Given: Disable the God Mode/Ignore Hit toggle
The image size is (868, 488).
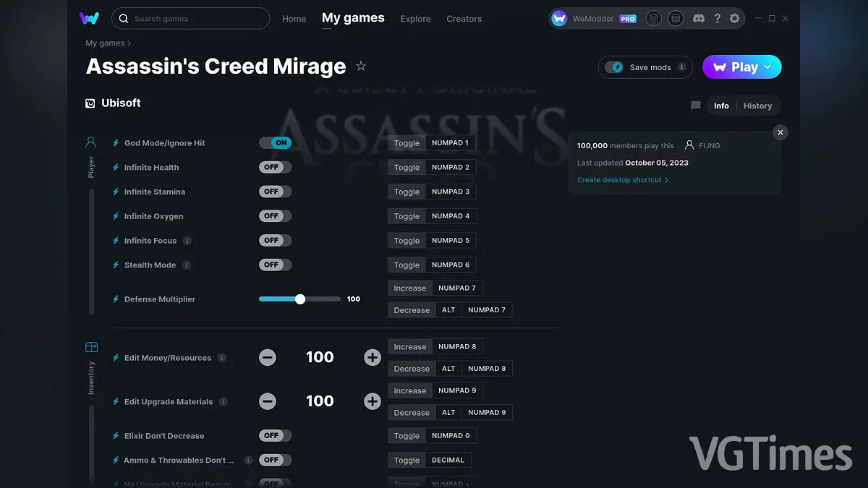Looking at the screenshot, I should click(x=275, y=142).
